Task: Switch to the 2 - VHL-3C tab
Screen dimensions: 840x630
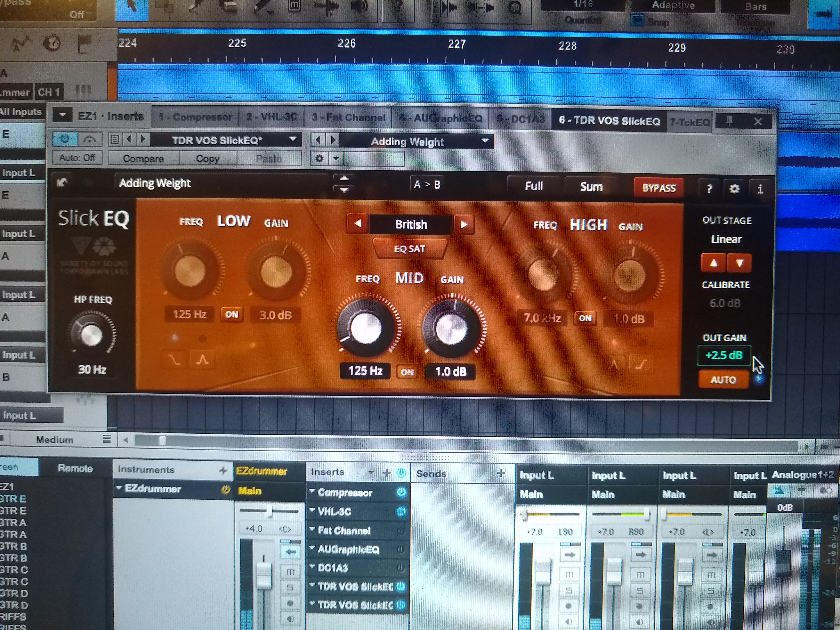Action: coord(272,117)
